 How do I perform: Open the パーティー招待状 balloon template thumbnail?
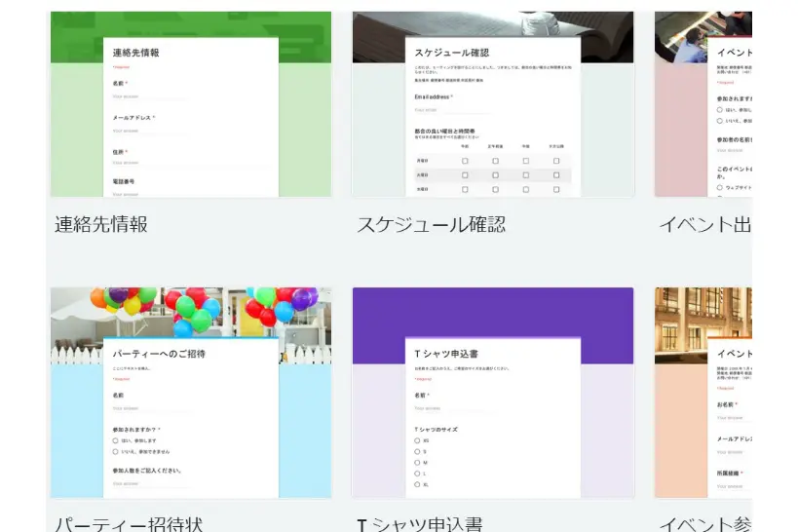coord(191,393)
